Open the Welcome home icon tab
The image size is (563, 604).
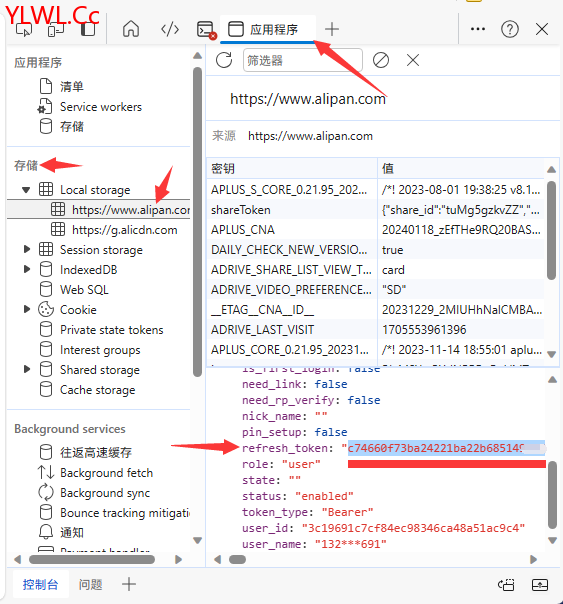pyautogui.click(x=131, y=29)
